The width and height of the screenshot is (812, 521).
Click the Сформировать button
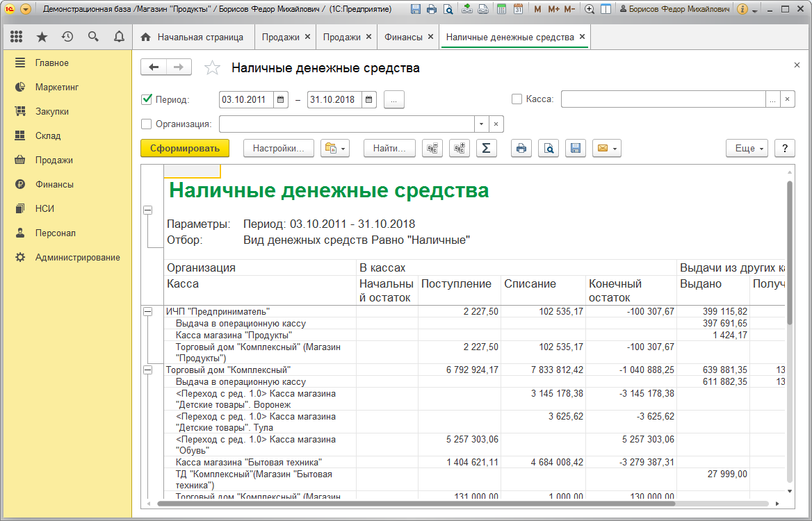[x=185, y=149]
